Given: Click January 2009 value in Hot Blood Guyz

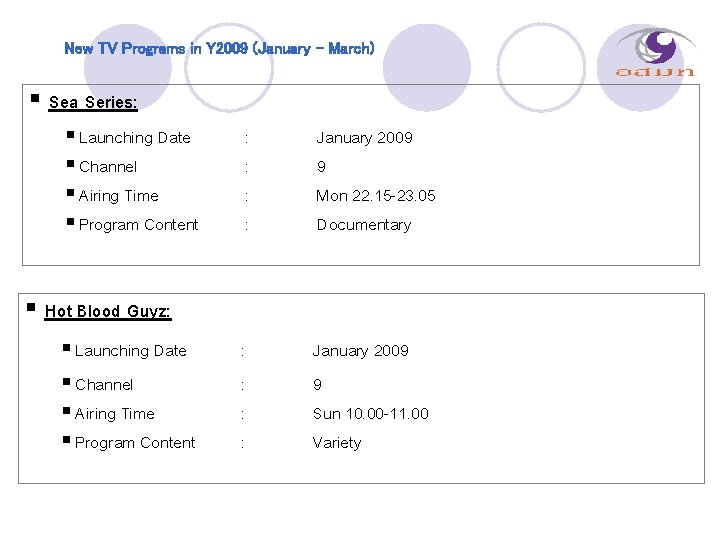Looking at the screenshot, I should (361, 351).
